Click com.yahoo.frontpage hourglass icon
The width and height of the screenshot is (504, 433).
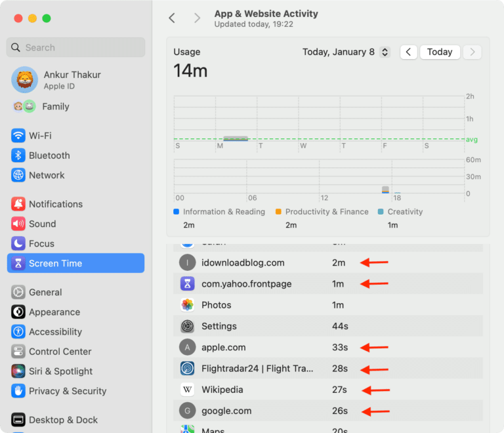point(188,283)
